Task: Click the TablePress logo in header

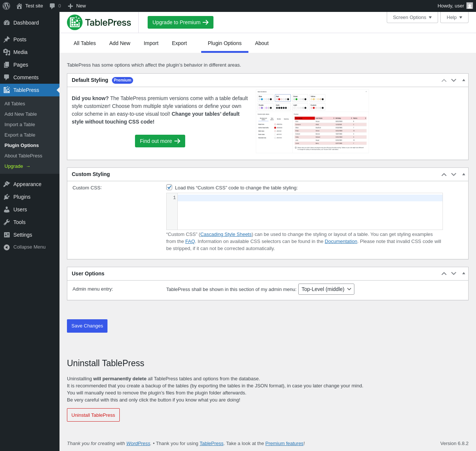Action: [99, 22]
